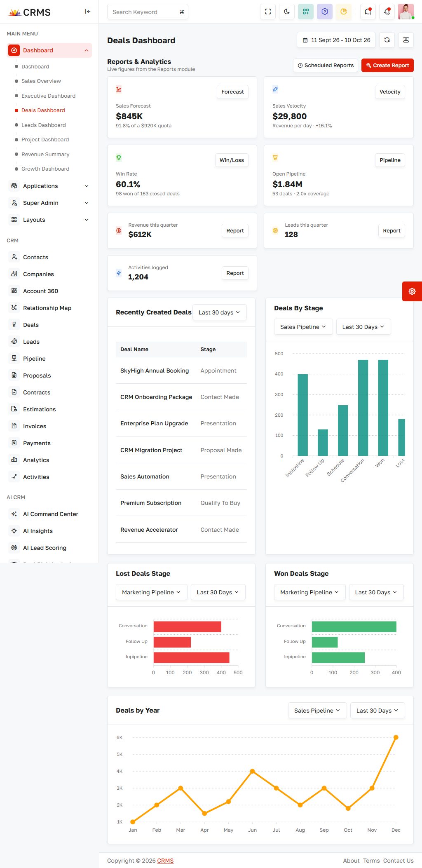This screenshot has height=868, width=422.
Task: Click the Search Keyword field
Action: [x=148, y=12]
